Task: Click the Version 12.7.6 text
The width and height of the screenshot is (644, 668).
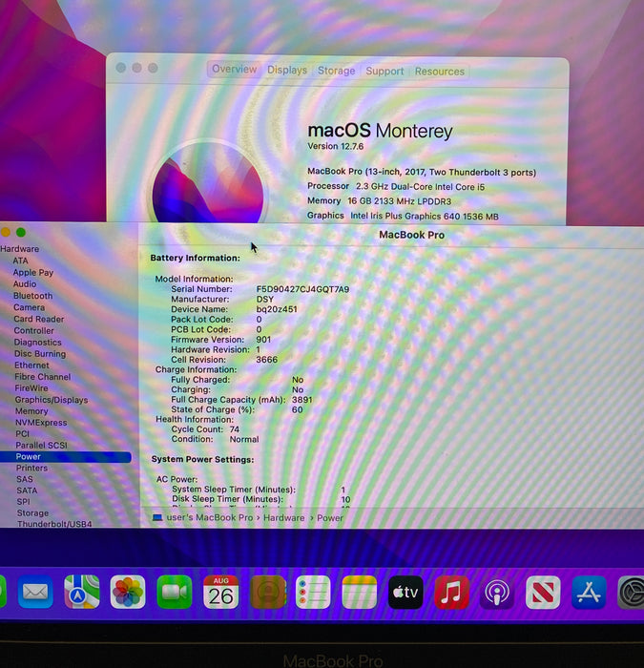Action: 335,146
